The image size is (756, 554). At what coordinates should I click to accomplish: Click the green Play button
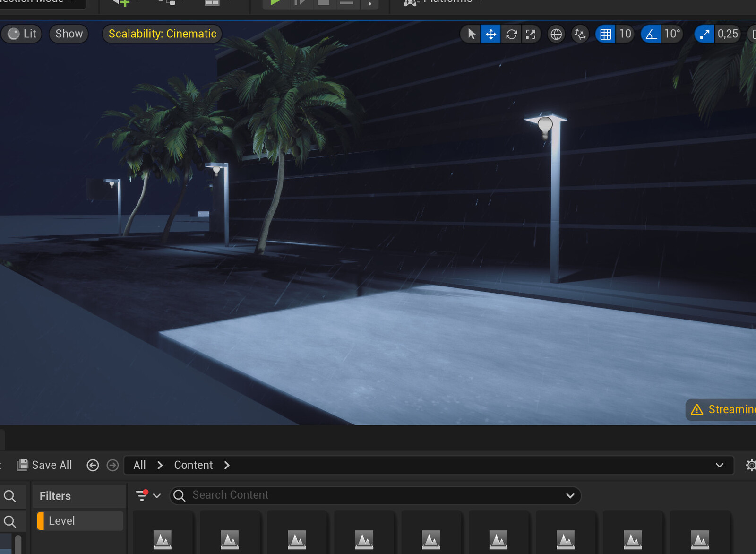(275, 2)
